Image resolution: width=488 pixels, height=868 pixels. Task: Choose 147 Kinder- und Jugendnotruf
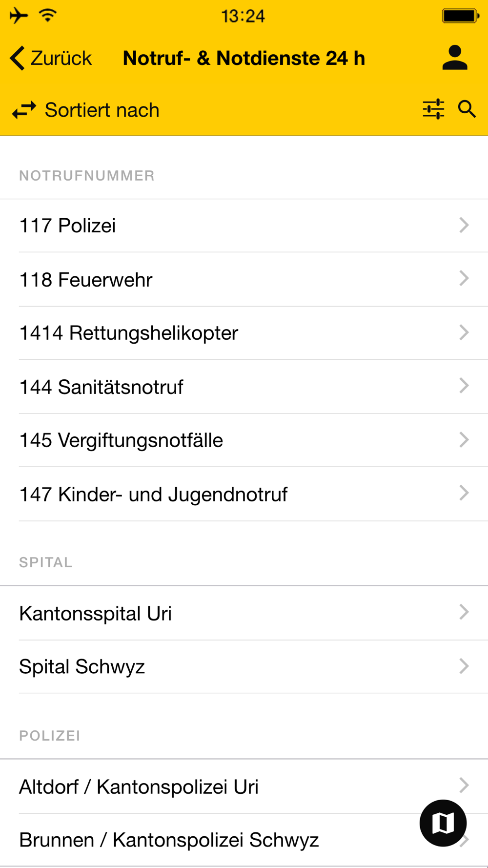click(244, 494)
